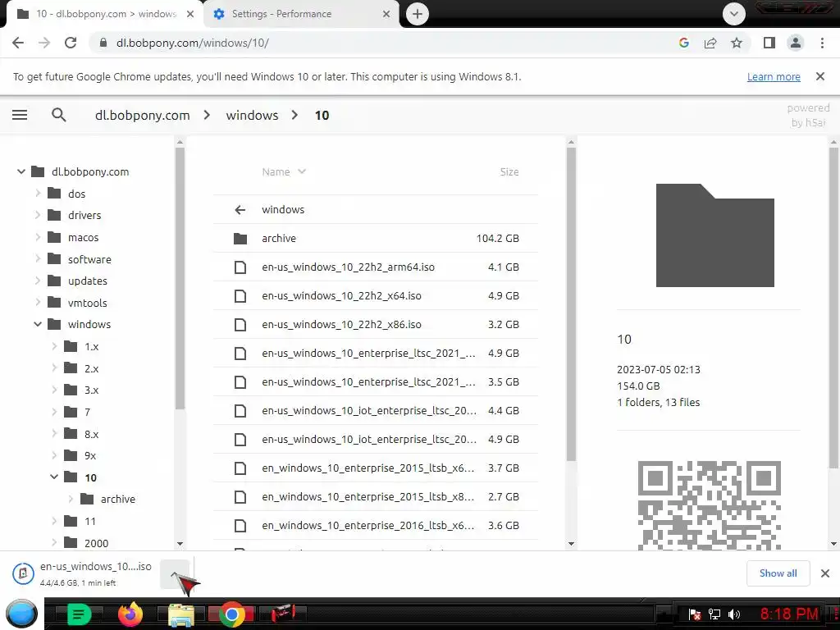Open the Learn more link

(x=774, y=76)
